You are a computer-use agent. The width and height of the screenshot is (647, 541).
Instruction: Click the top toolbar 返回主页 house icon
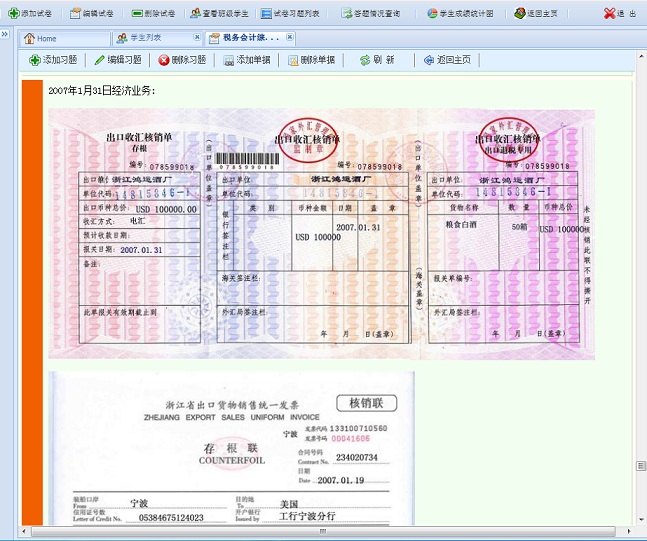click(519, 13)
